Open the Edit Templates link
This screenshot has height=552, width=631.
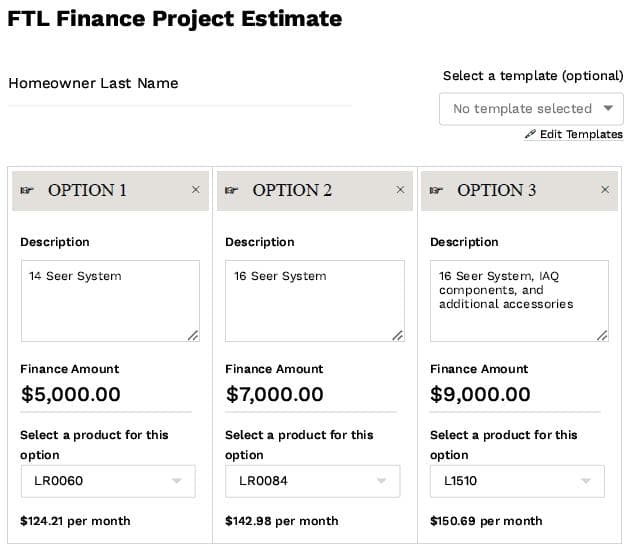click(580, 135)
